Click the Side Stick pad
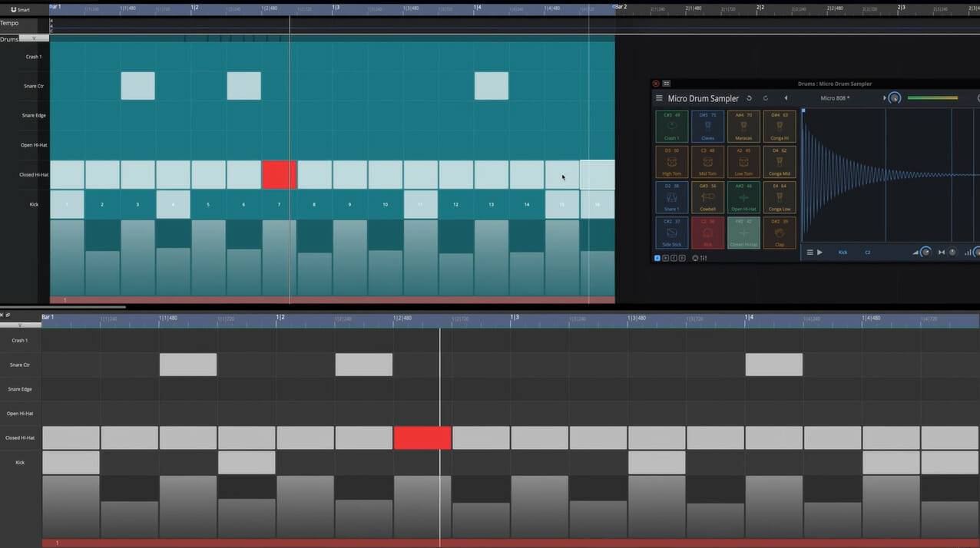Viewport: 980px width, 548px height. point(671,233)
